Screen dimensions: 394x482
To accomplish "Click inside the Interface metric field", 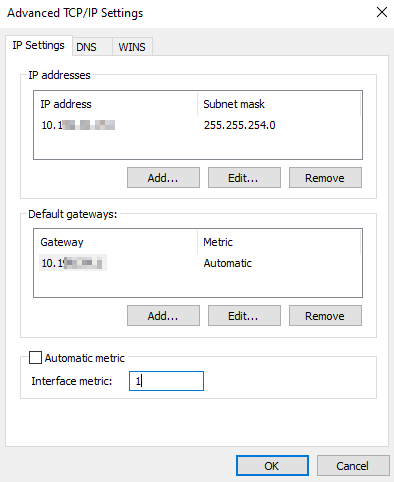I will tap(166, 381).
